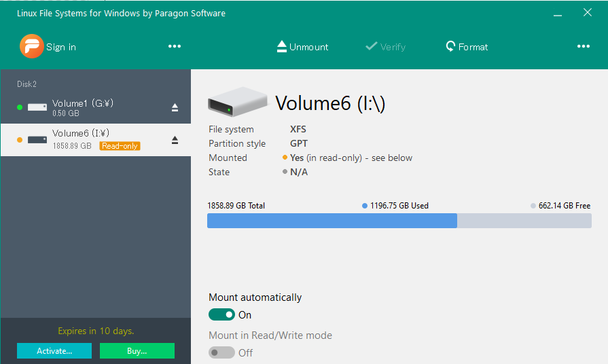Viewport: 608px width, 364px height.
Task: Click the 'Yes (in read-only) - see below' text
Action: 351,158
